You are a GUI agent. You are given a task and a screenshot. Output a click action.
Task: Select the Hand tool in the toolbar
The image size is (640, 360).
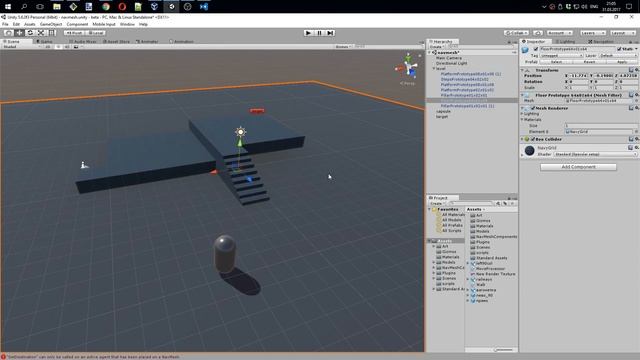coord(9,33)
